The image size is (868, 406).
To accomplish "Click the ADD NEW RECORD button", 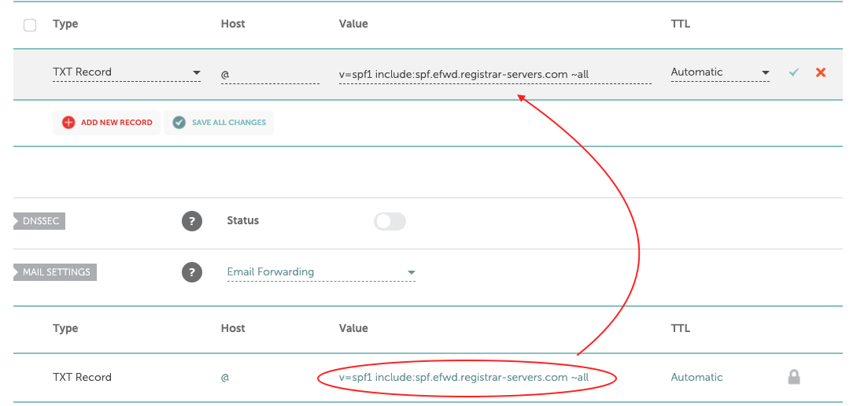I will pyautogui.click(x=106, y=122).
